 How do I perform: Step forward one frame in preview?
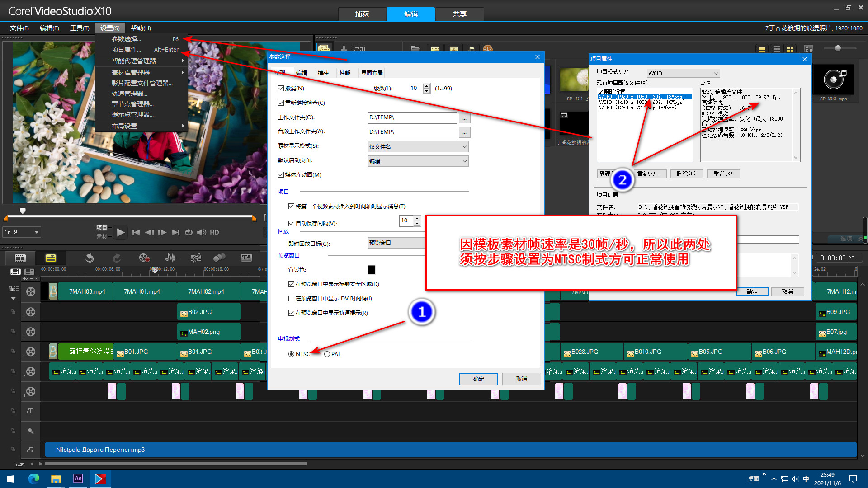(x=162, y=232)
